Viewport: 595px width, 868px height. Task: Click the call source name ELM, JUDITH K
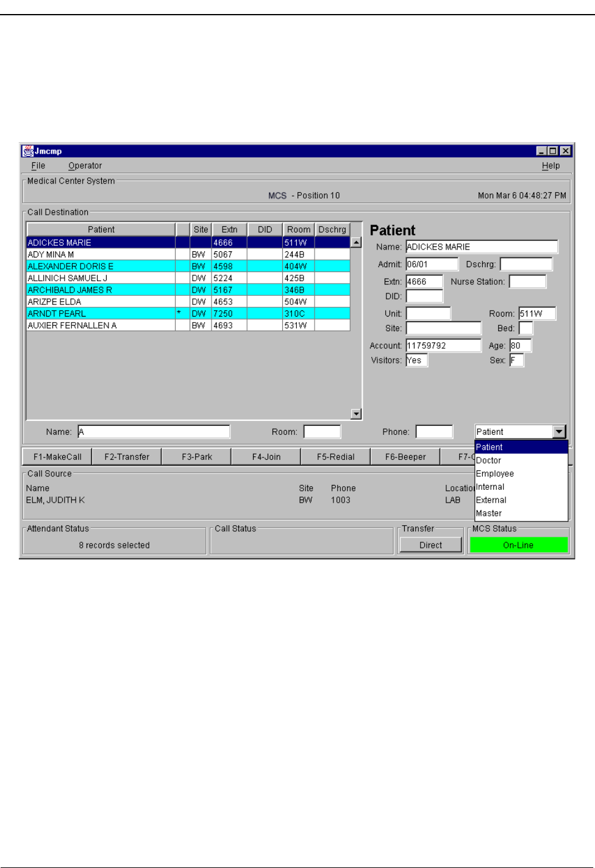(x=55, y=500)
